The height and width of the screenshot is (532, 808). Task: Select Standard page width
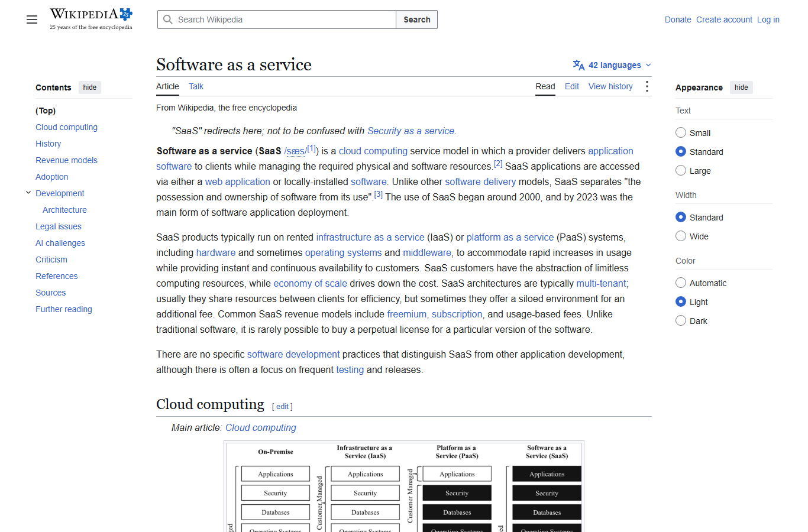(681, 217)
